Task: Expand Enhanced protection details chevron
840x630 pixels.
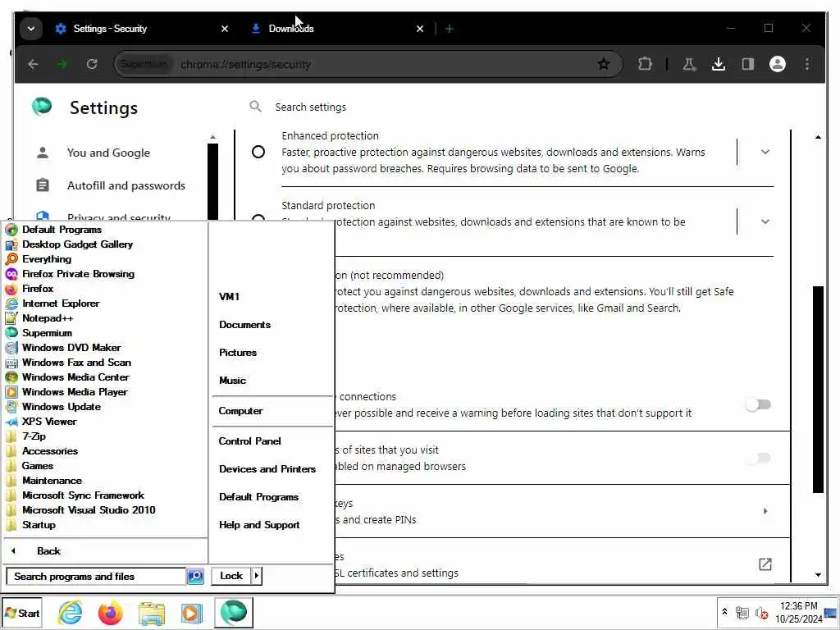Action: click(x=765, y=152)
